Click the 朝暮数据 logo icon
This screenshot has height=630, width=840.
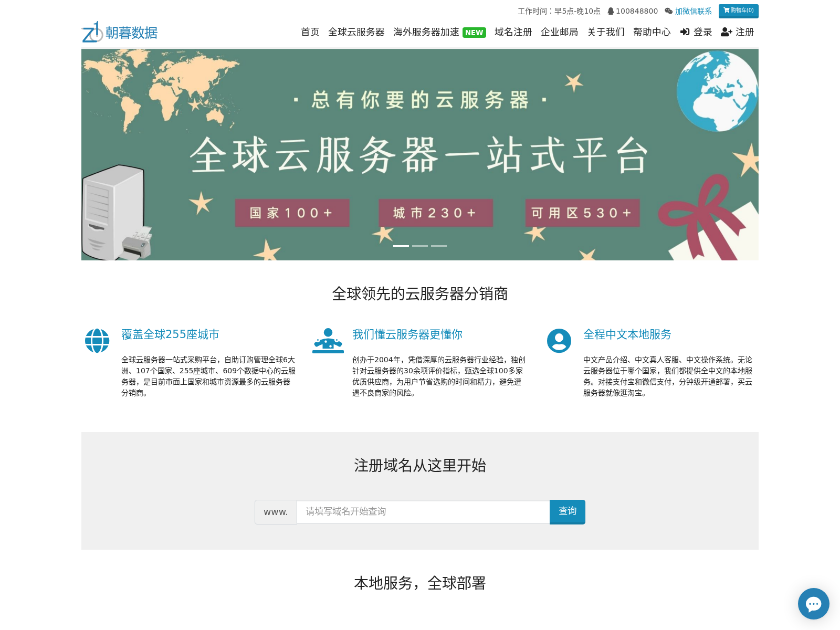coord(92,32)
